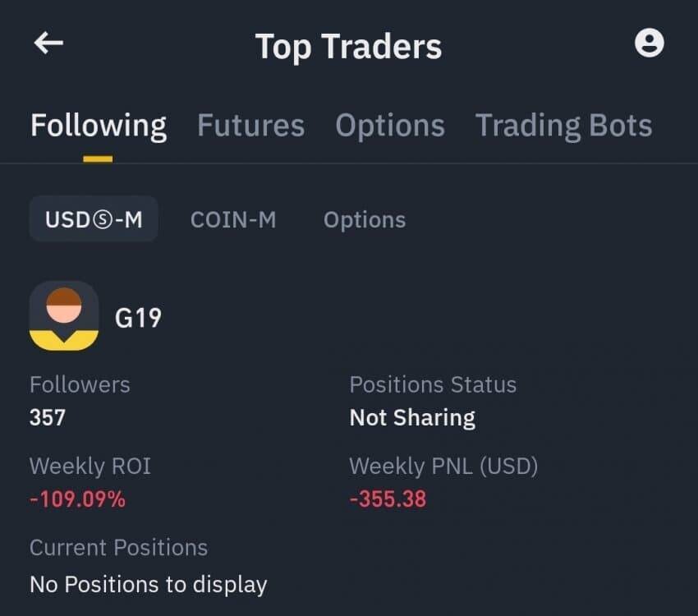Tap the G19 trader avatar
The image size is (698, 616).
[64, 316]
